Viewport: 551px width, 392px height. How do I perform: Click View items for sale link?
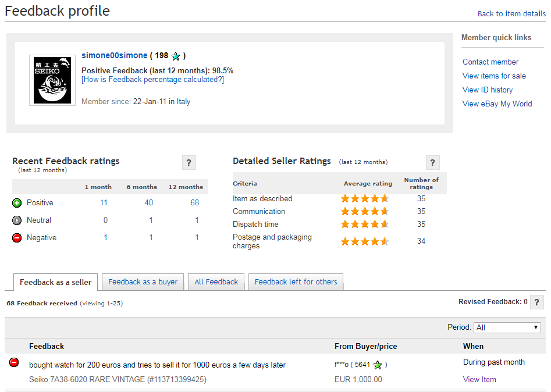[494, 76]
